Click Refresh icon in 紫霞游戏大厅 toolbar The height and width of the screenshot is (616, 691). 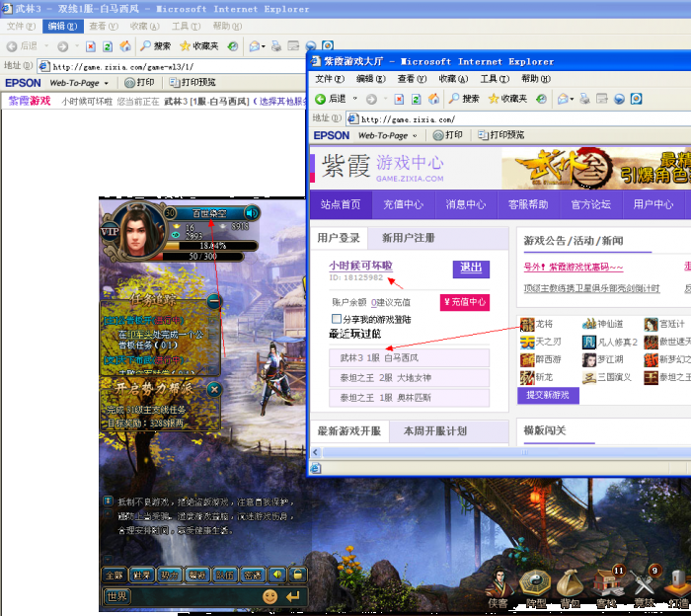coord(416,99)
